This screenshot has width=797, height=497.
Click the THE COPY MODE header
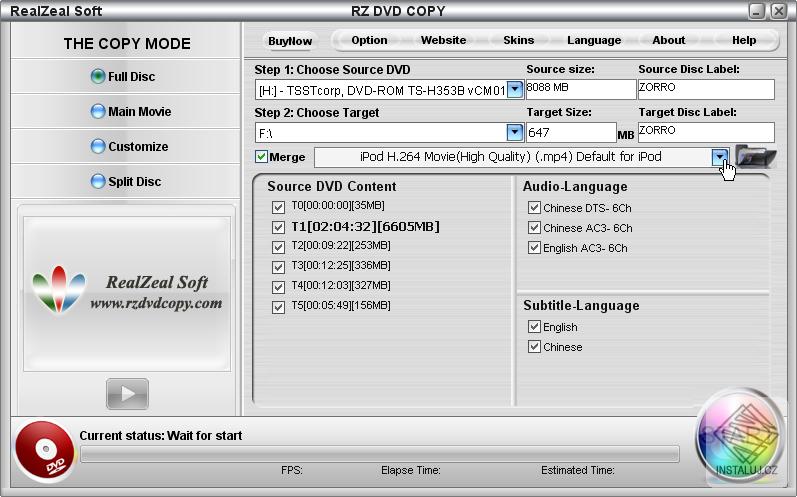(127, 44)
